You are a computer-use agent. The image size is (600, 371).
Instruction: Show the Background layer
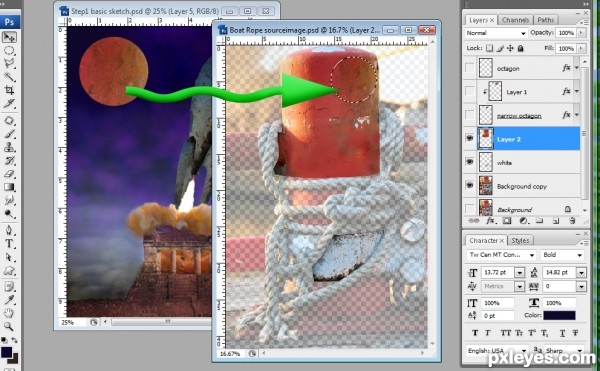coord(470,209)
